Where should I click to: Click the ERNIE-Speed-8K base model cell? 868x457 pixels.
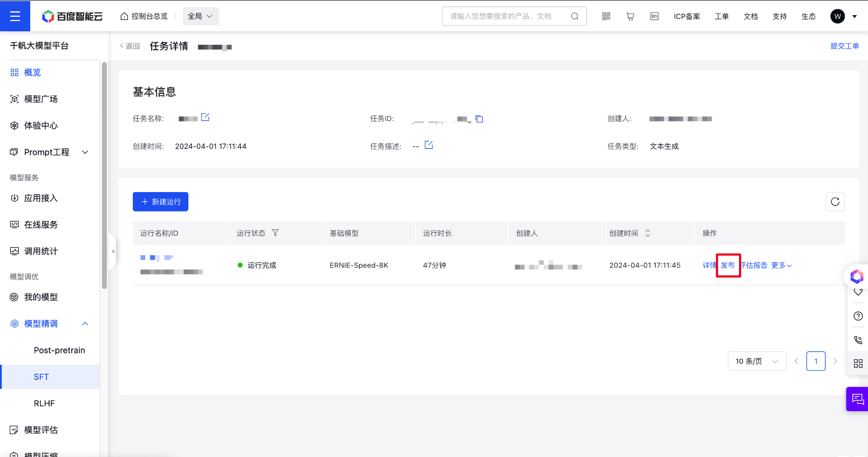[x=359, y=265]
